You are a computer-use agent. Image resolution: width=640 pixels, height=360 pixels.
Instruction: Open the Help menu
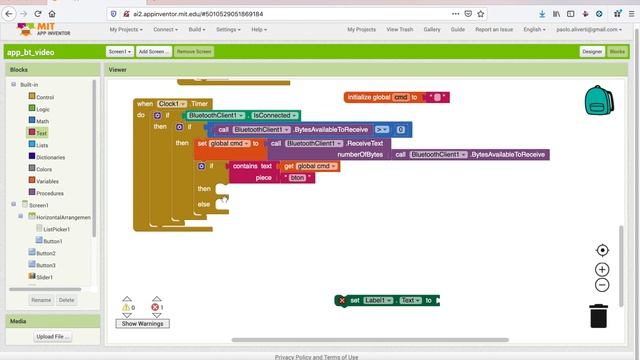pyautogui.click(x=259, y=29)
